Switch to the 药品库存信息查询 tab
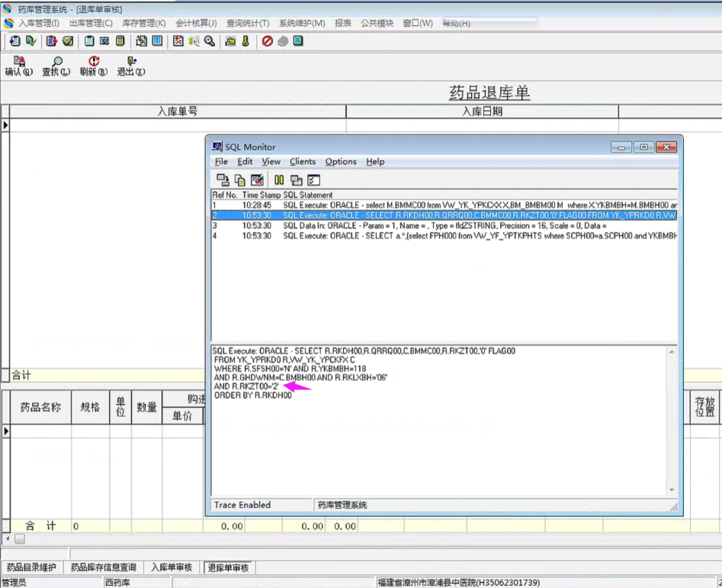 [x=103, y=567]
